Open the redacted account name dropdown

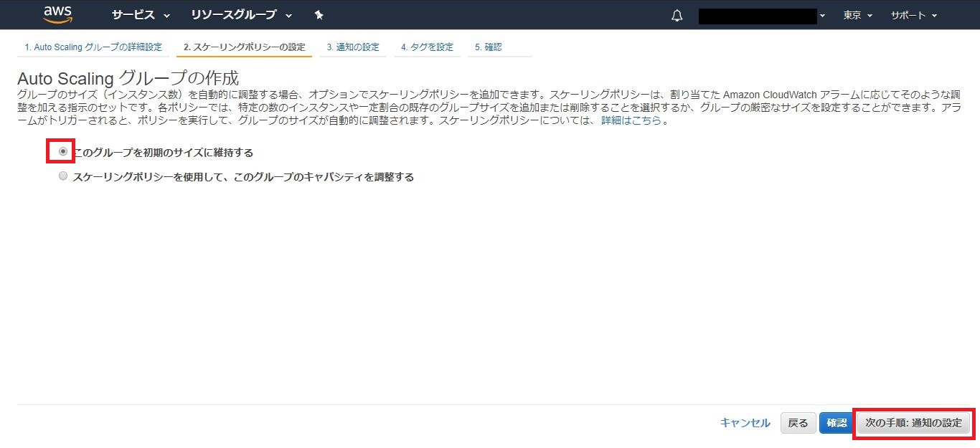tap(762, 16)
